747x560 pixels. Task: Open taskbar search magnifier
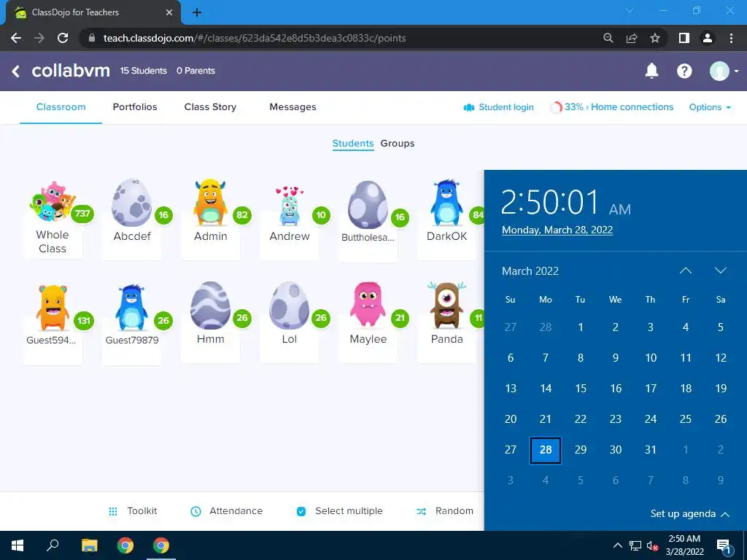53,545
